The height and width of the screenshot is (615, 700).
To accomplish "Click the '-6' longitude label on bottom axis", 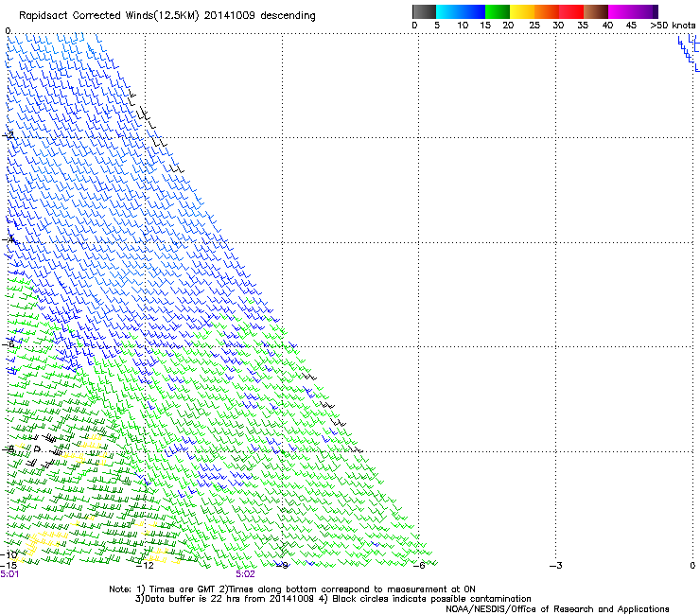I will (x=418, y=566).
